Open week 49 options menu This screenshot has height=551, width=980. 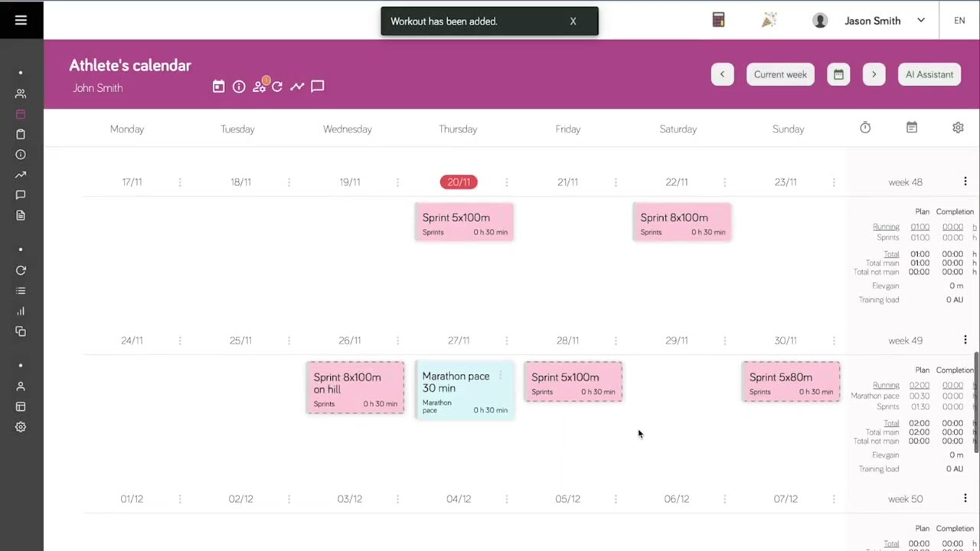(x=965, y=340)
